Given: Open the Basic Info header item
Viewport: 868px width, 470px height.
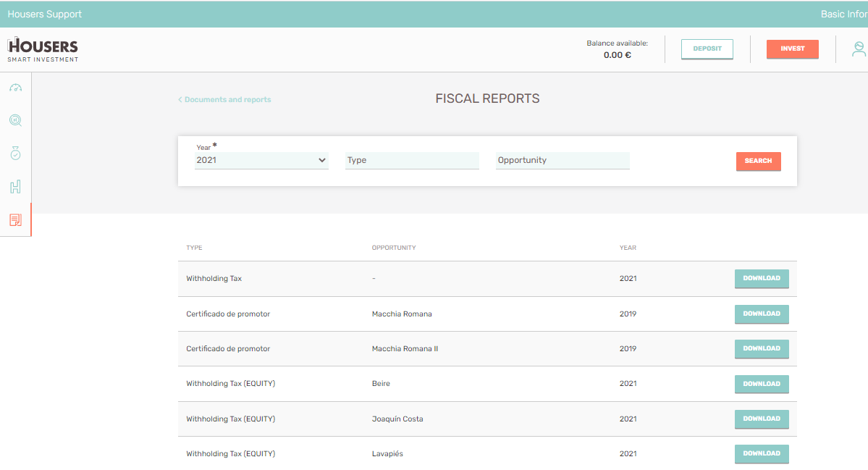Looking at the screenshot, I should 844,14.
